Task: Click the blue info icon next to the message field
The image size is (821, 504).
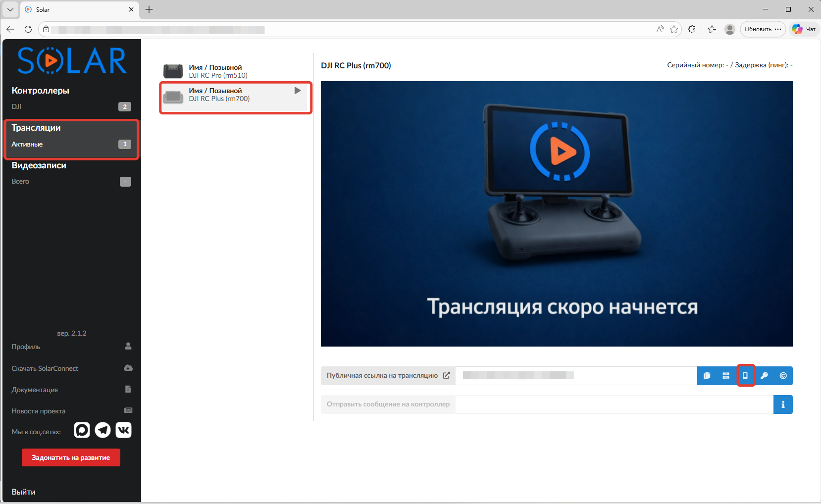Action: pos(783,404)
